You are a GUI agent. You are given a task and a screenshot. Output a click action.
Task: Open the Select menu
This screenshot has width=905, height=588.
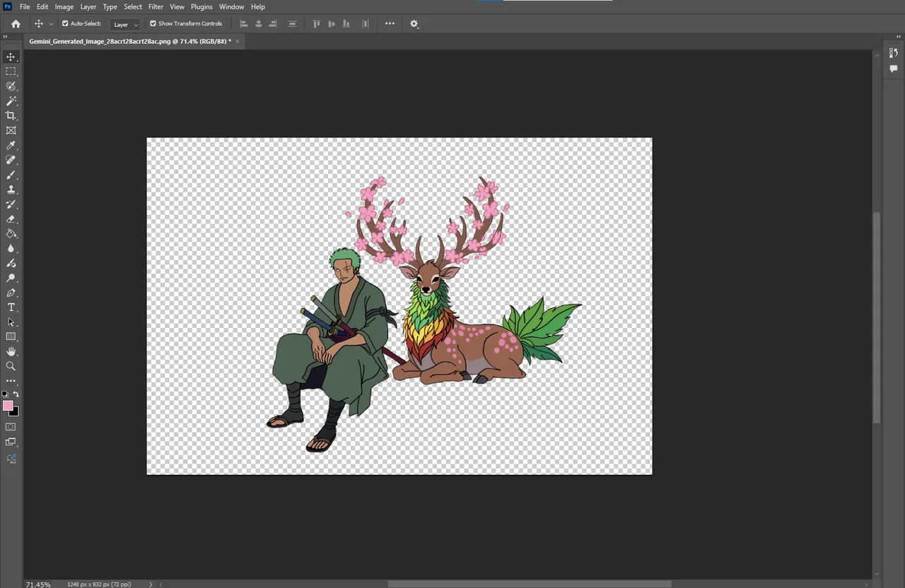point(133,6)
